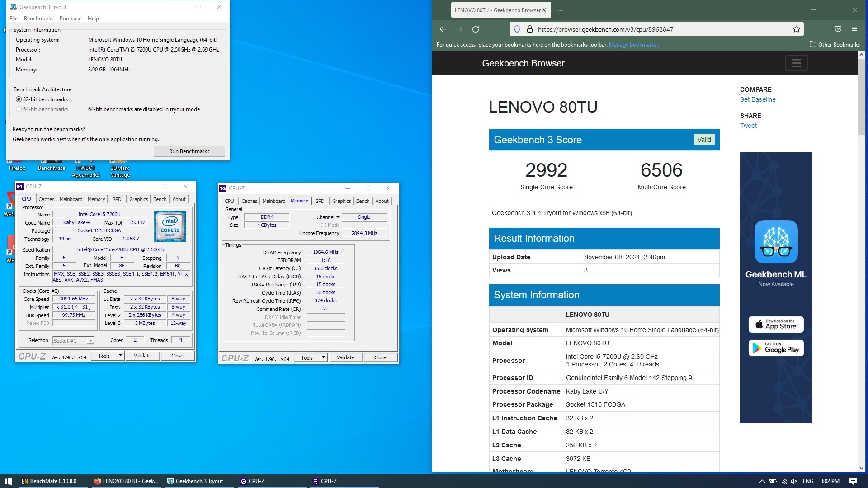The width and height of the screenshot is (868, 488).
Task: Click the Tweet share link
Action: (748, 126)
